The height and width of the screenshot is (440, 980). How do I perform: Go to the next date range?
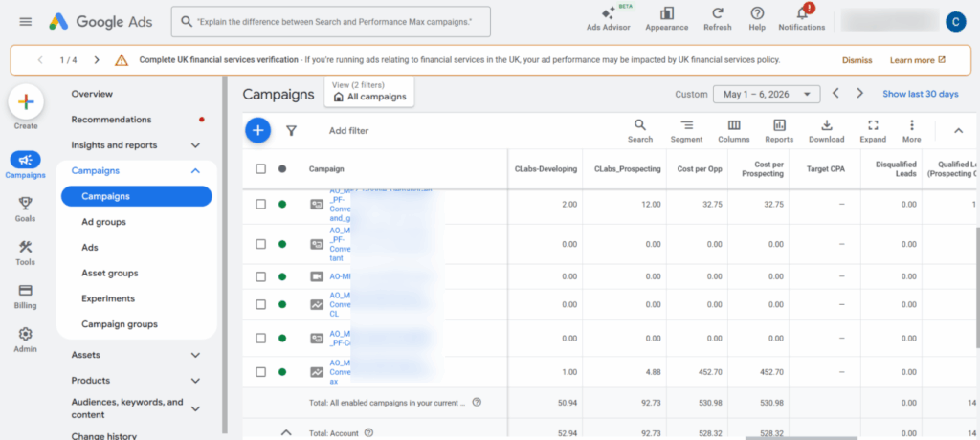(x=860, y=93)
